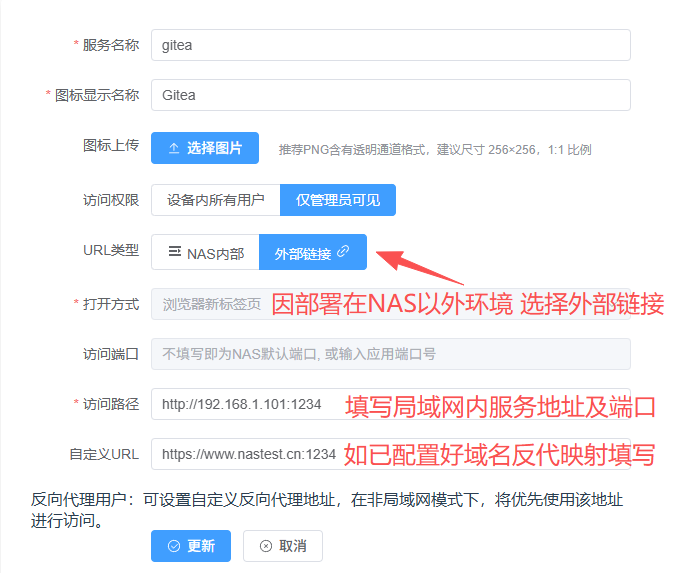Click the 自定义URL field with https://www.nastest.cn:1234
Image resolution: width=677 pixels, height=573 pixels.
[391, 454]
